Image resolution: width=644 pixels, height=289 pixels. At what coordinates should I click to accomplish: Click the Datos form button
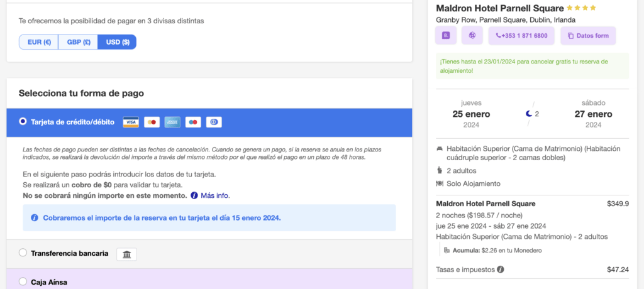tap(588, 36)
